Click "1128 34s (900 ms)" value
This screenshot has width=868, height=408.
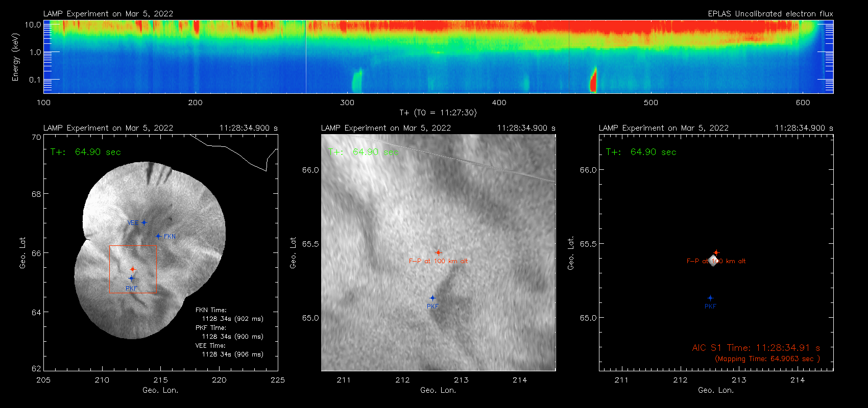coord(233,337)
